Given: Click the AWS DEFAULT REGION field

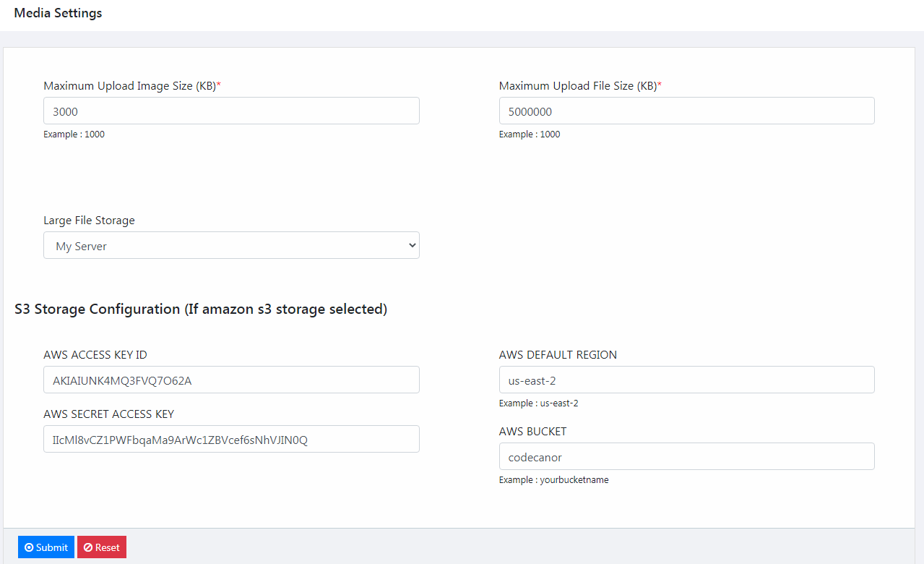Looking at the screenshot, I should point(686,380).
